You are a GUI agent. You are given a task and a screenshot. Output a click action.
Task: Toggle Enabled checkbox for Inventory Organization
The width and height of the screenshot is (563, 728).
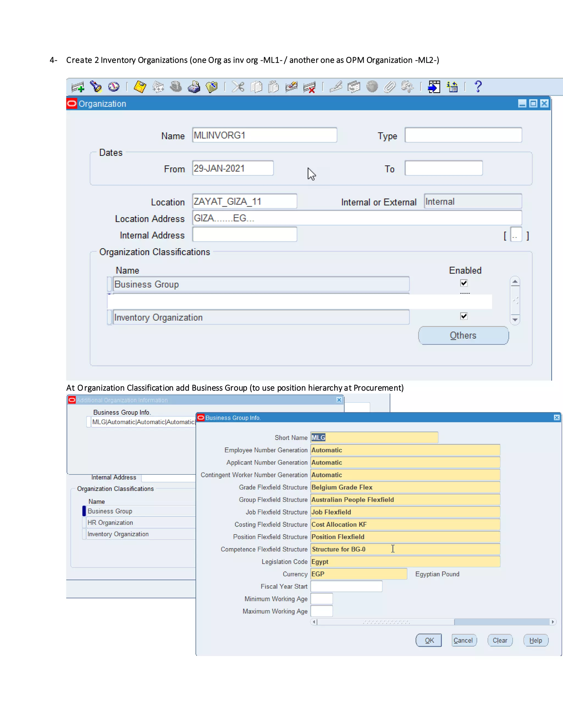coord(463,316)
